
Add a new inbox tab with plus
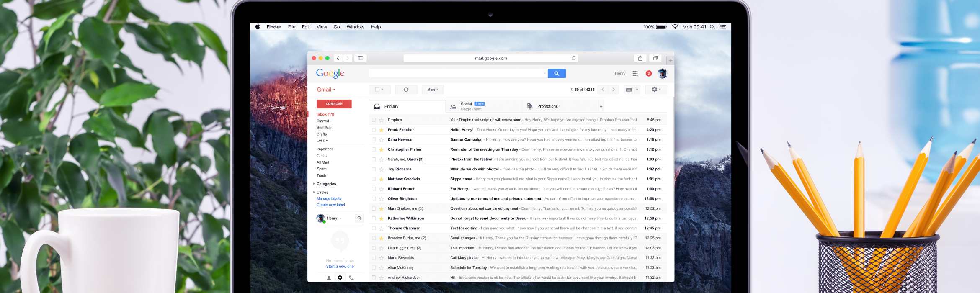(x=601, y=106)
